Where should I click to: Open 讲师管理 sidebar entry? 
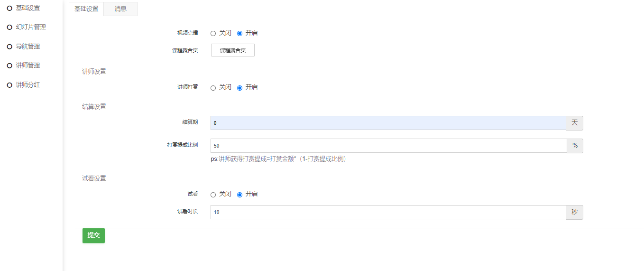point(28,65)
